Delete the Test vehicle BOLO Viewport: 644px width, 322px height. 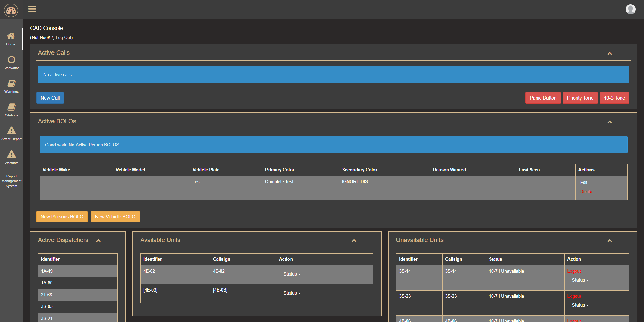pyautogui.click(x=586, y=192)
